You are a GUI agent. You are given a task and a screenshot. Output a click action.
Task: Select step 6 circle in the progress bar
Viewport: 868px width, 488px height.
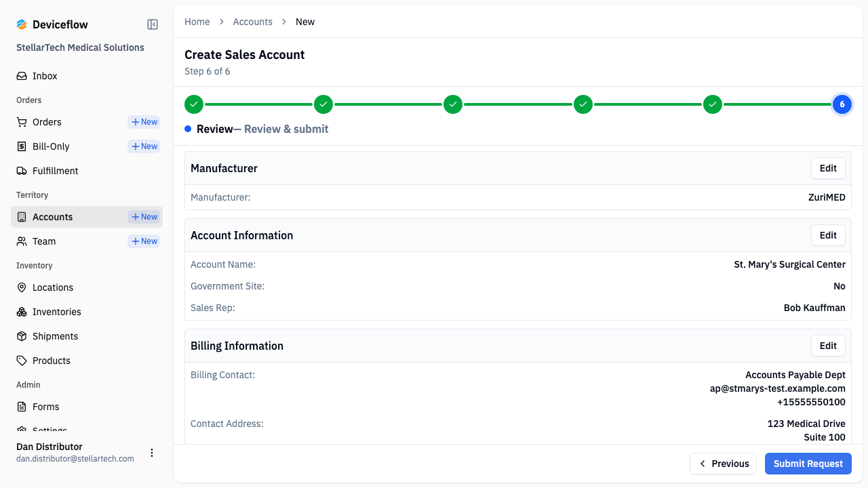(842, 104)
